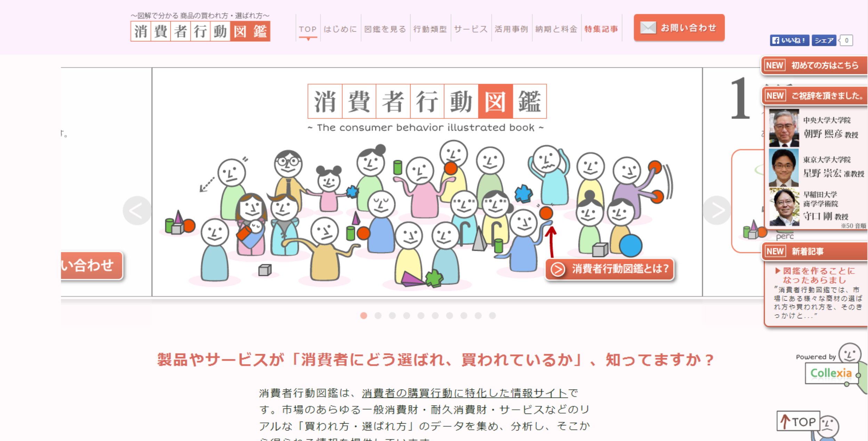Open the Collexia logo link

pyautogui.click(x=831, y=373)
